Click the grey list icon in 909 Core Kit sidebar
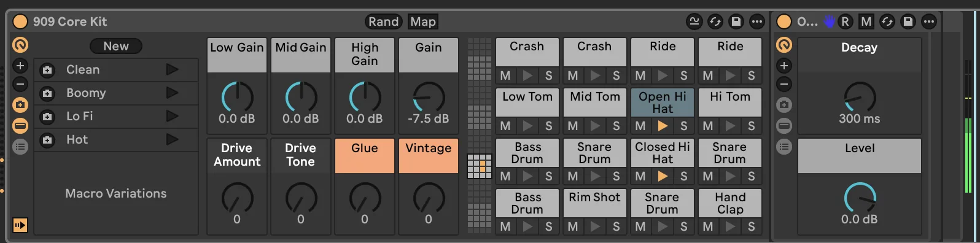This screenshot has height=243, width=980. [x=20, y=147]
